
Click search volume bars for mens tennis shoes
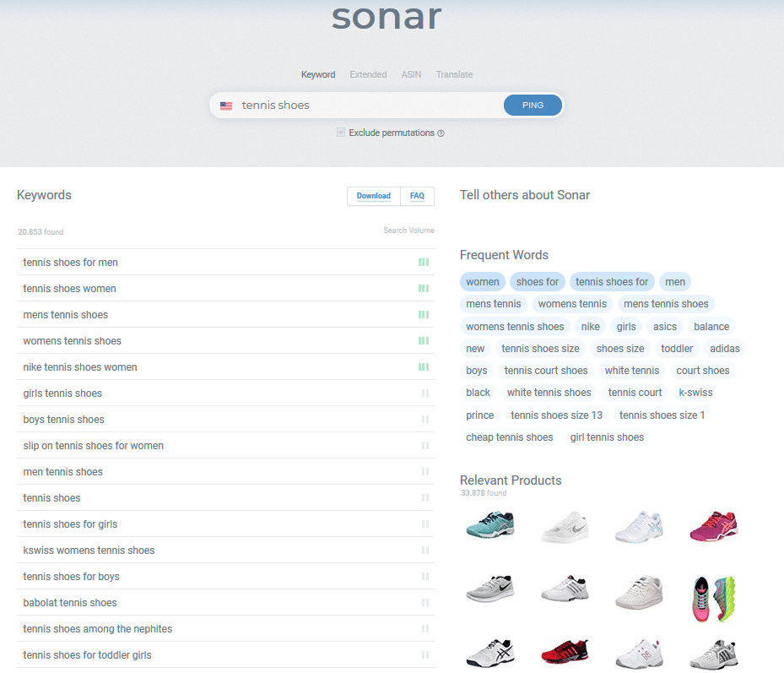click(424, 315)
